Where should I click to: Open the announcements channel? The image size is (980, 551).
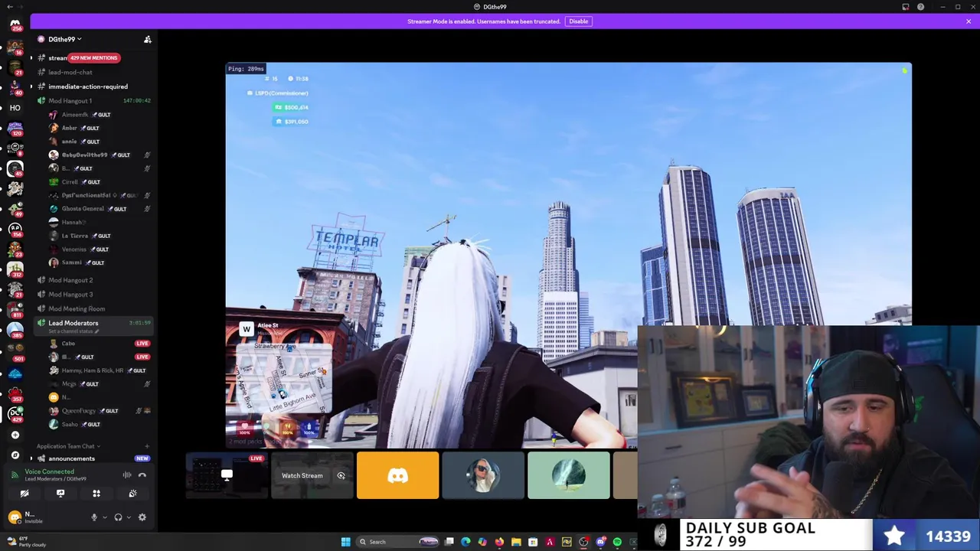click(72, 458)
